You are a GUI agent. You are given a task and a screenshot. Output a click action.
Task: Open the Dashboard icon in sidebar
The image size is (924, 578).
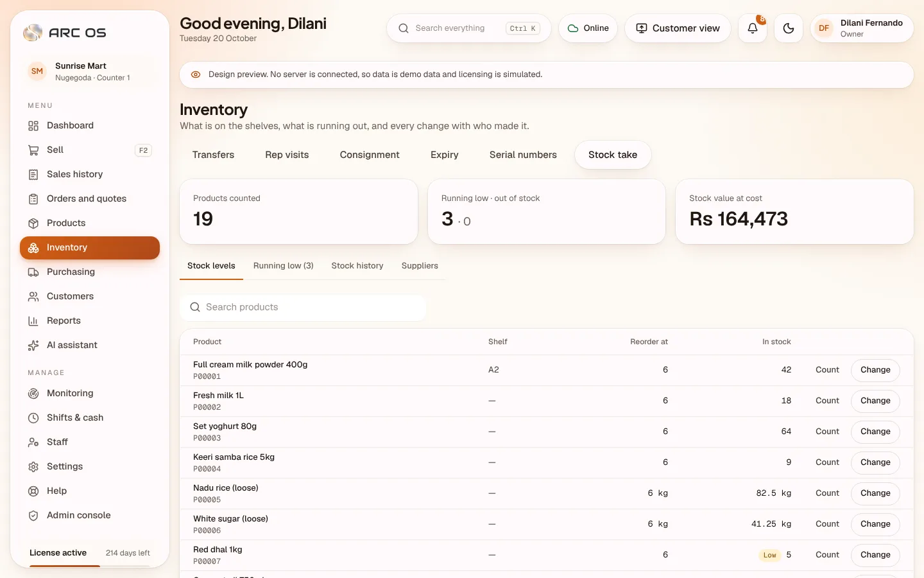click(33, 126)
